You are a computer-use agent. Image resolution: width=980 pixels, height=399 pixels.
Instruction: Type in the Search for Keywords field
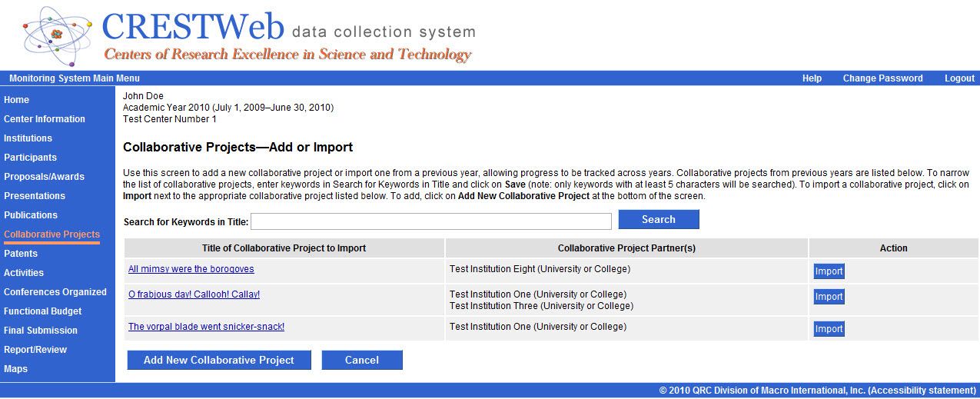click(x=430, y=221)
